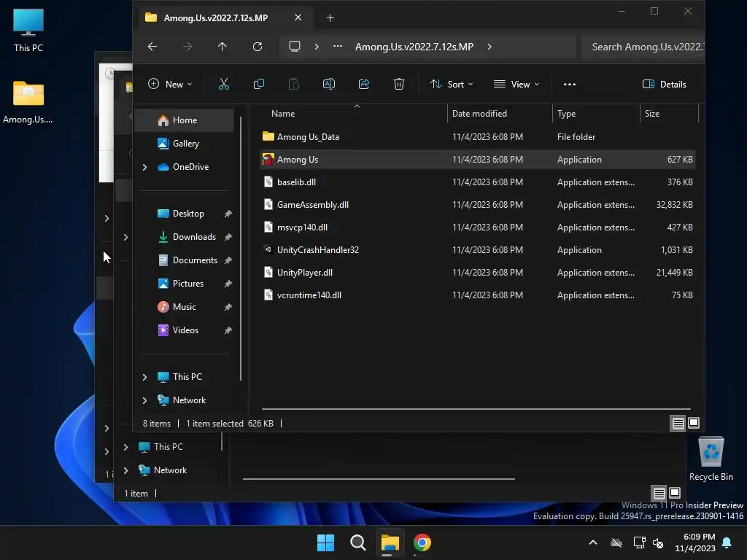Screen dimensions: 747x560
Task: Unpin Pictures using its pin icon
Action: (228, 284)
